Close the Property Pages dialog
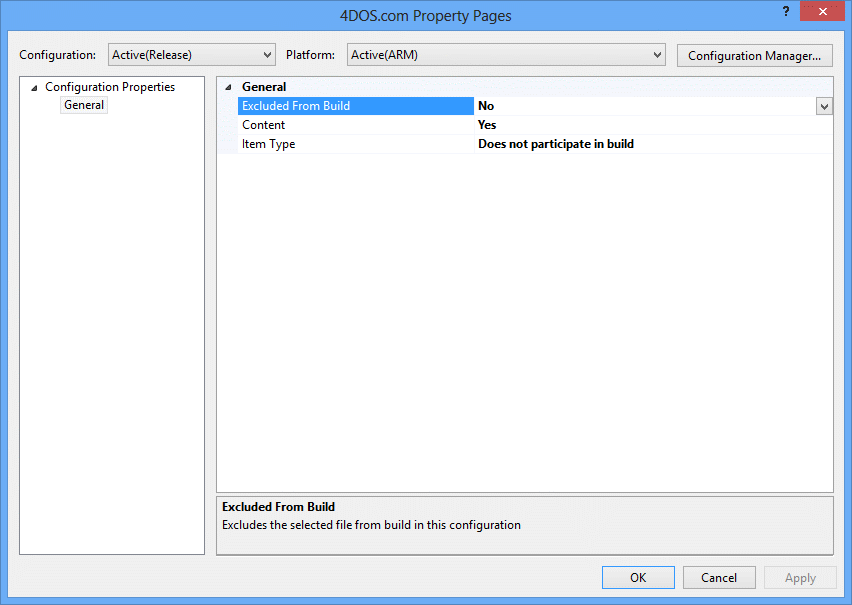 (823, 11)
